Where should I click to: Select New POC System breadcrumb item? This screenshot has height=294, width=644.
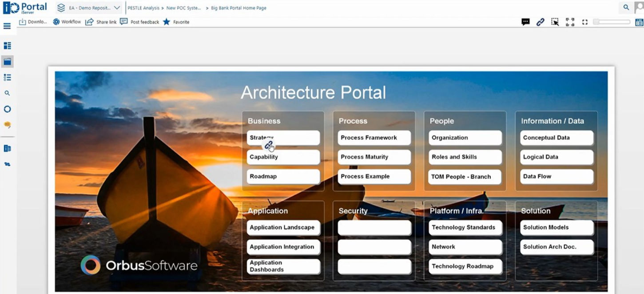183,8
